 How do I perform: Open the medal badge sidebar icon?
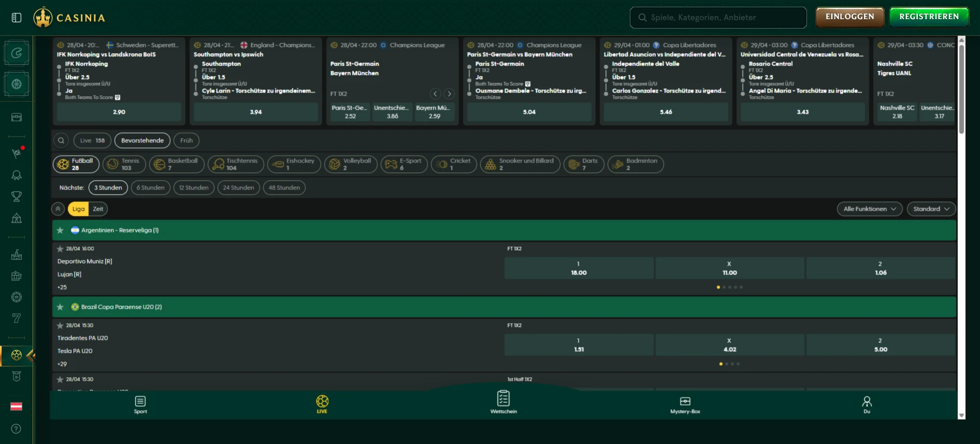point(17,175)
